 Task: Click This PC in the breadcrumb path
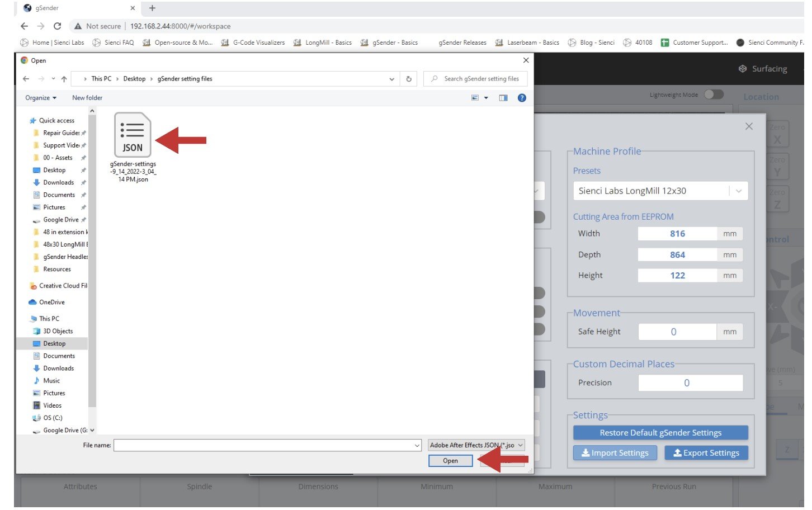pos(101,79)
